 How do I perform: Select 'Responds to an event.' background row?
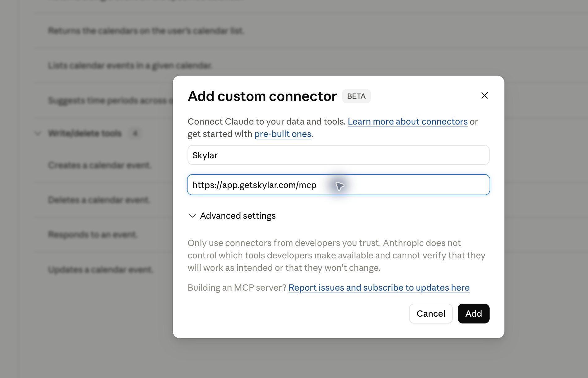pos(93,235)
